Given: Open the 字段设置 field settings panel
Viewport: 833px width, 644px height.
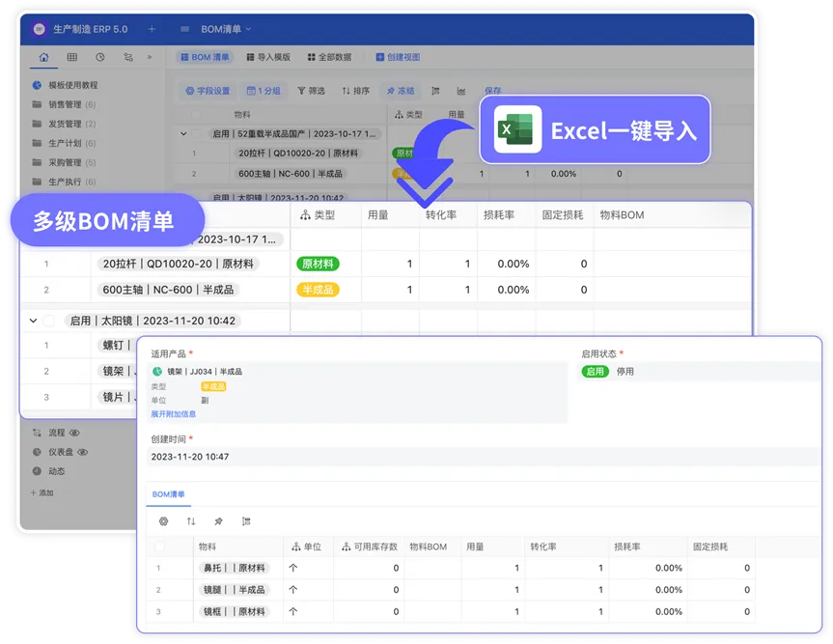Looking at the screenshot, I should [209, 92].
